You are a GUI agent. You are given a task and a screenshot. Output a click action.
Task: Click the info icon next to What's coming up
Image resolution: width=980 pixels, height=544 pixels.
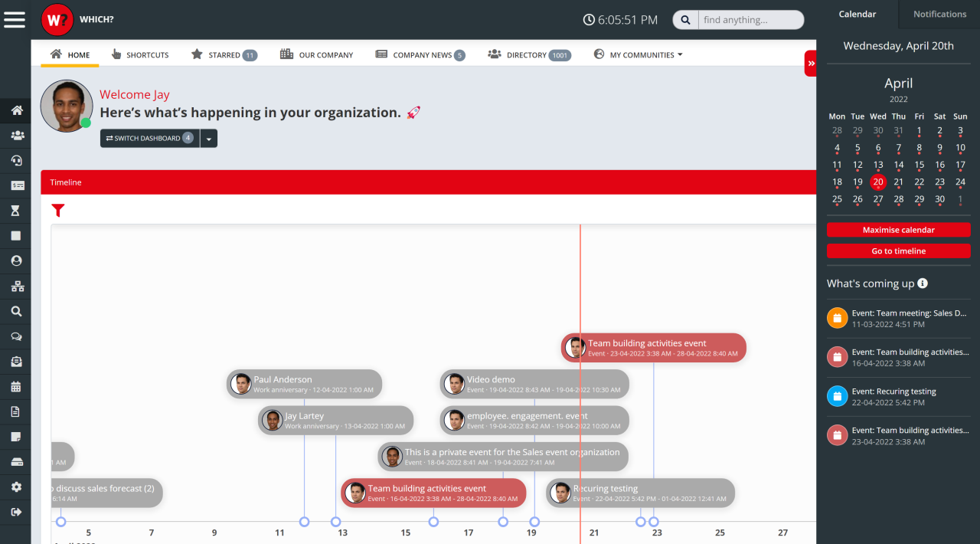pyautogui.click(x=923, y=283)
